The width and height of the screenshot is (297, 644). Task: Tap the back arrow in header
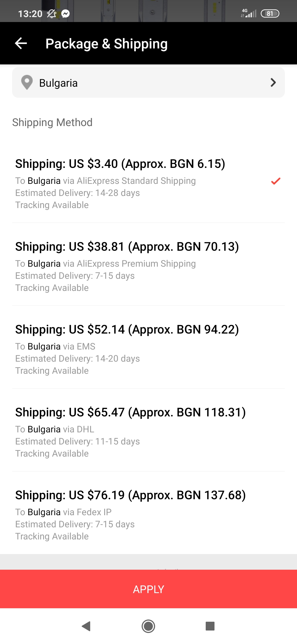coord(21,43)
